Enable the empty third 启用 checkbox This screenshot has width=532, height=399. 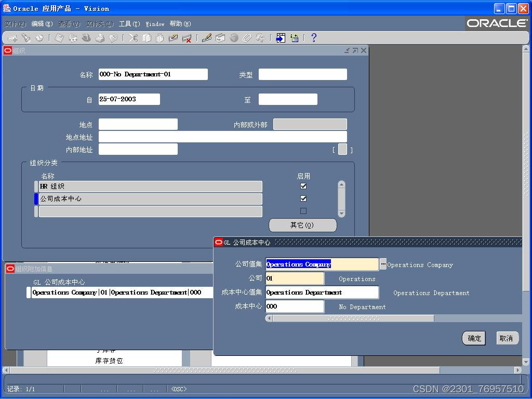tap(303, 210)
